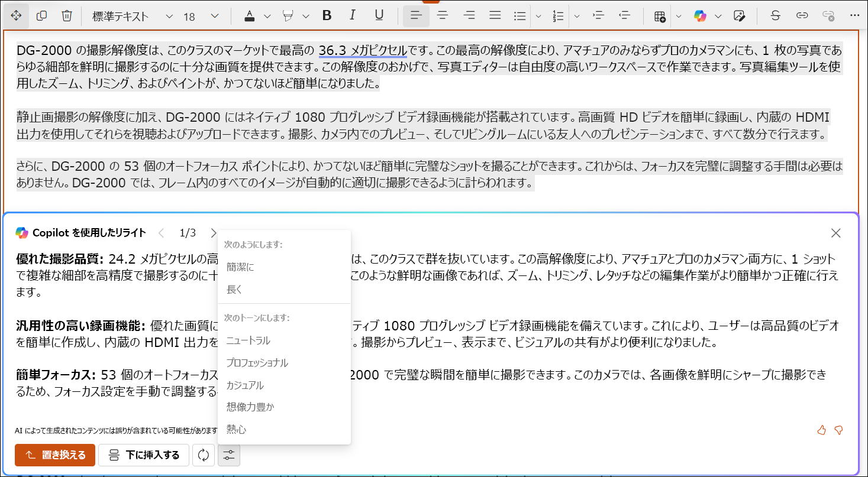Screen dimensions: 868x477
Task: Click the 36.3 メガピクセル link text
Action: (x=363, y=50)
